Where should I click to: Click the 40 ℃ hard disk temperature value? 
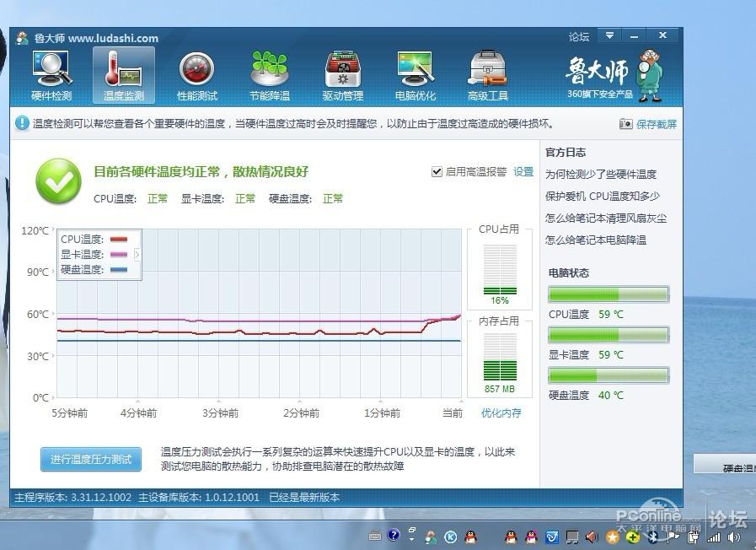[x=611, y=395]
